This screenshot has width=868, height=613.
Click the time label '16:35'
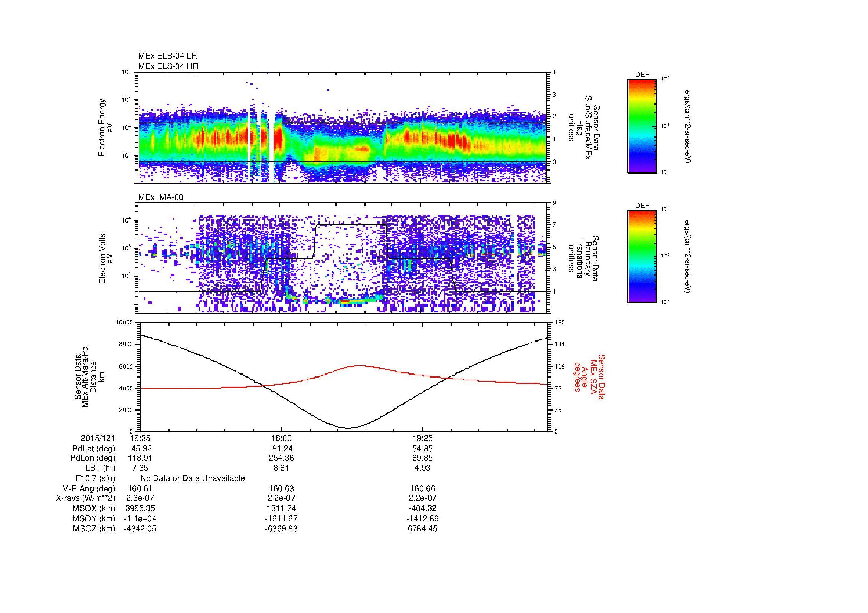click(140, 438)
